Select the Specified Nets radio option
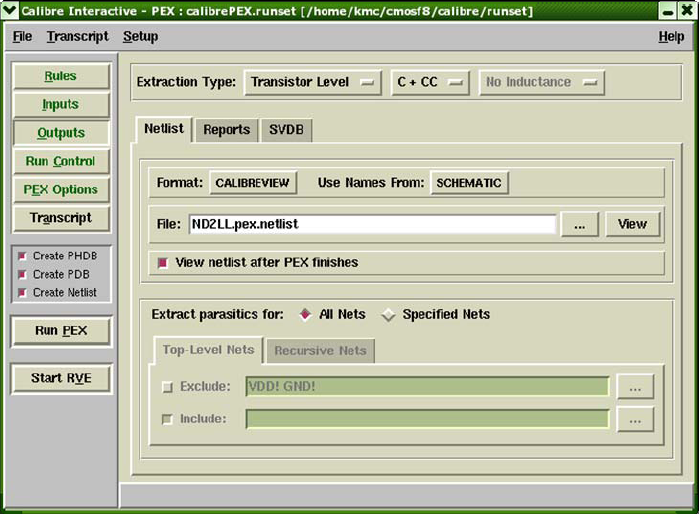 388,315
